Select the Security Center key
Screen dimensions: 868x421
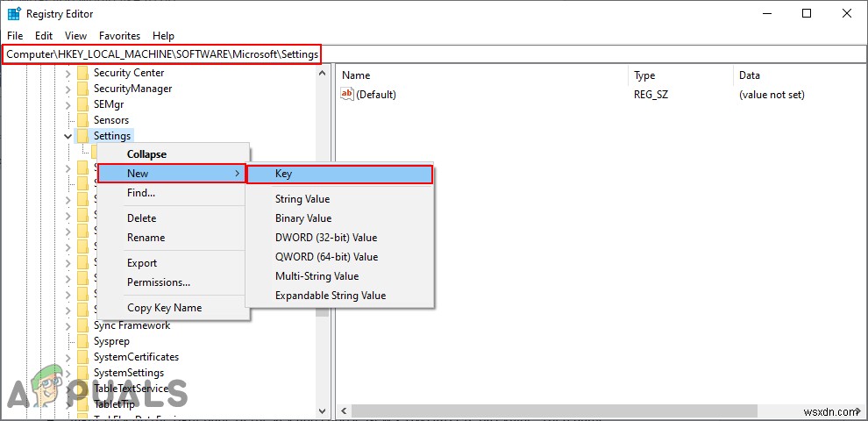tap(128, 73)
